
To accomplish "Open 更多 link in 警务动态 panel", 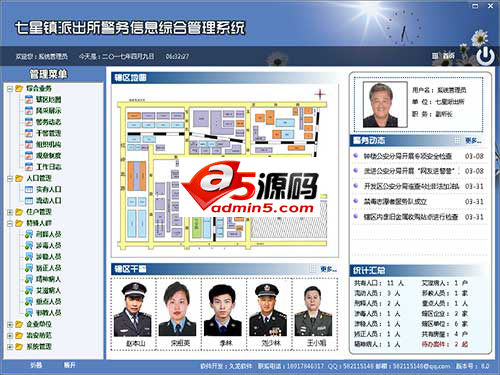I will point(473,140).
